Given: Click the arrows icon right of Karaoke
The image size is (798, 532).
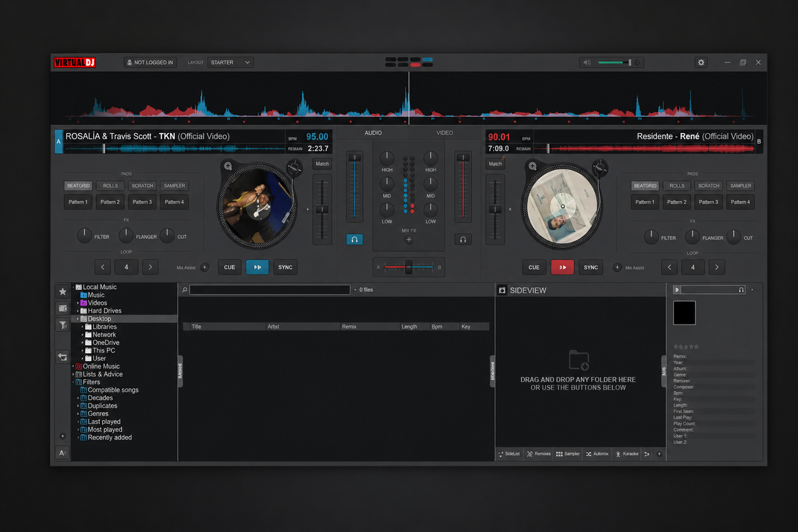Looking at the screenshot, I should pos(647,454).
